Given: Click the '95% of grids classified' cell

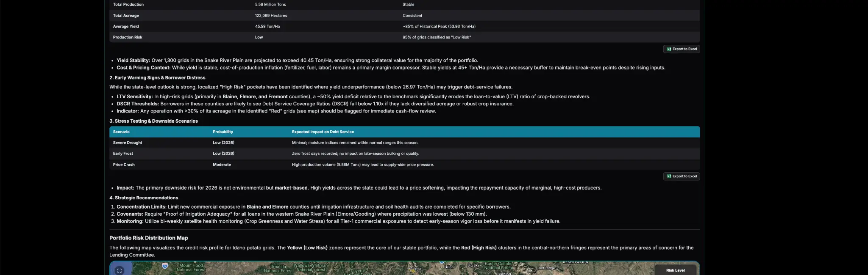Looking at the screenshot, I should click(x=437, y=37).
